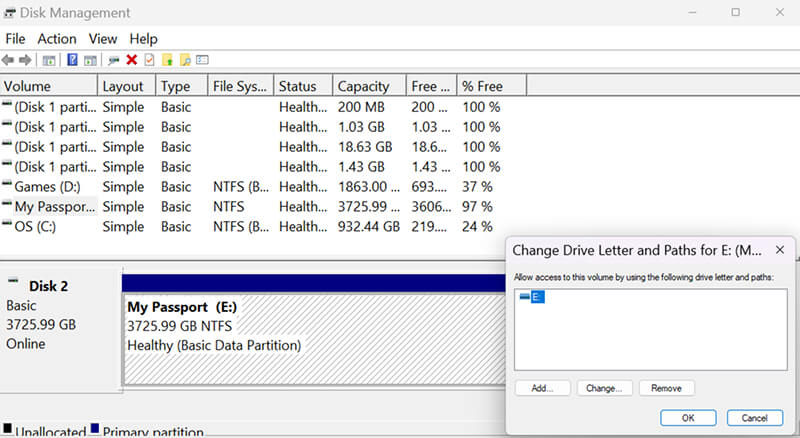Click the Disk Management title bar icon
This screenshot has width=800, height=438.
click(x=9, y=13)
